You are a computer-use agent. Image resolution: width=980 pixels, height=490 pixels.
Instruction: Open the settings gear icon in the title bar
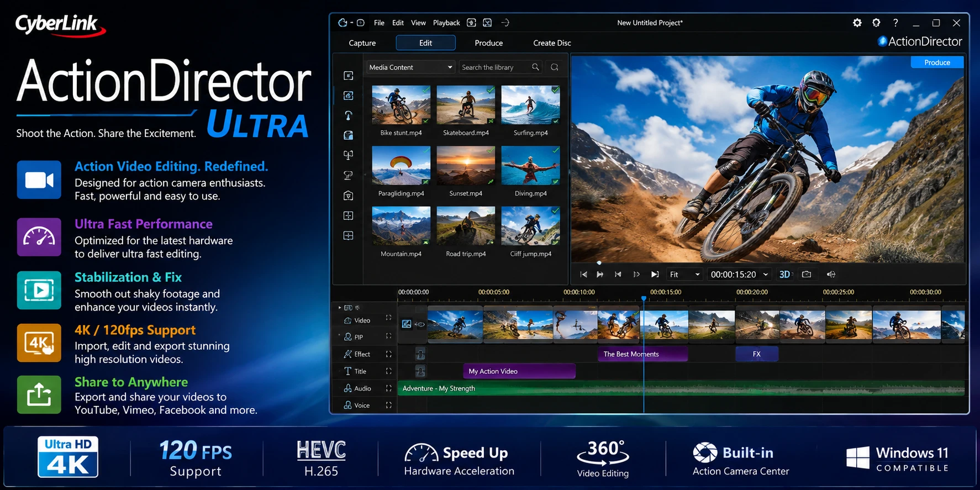857,23
